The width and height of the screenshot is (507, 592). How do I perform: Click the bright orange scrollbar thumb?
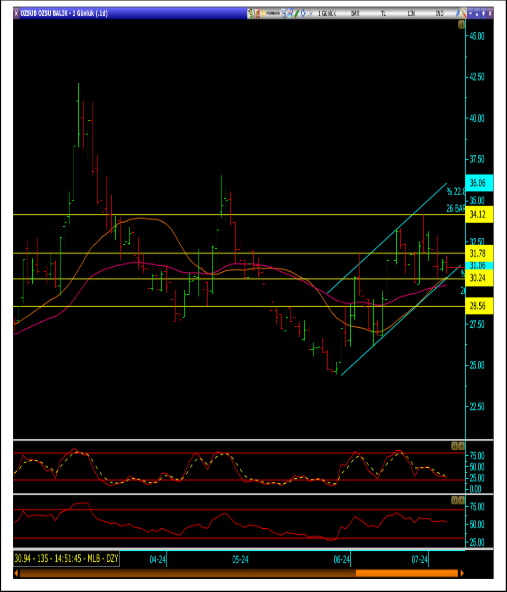click(x=407, y=573)
